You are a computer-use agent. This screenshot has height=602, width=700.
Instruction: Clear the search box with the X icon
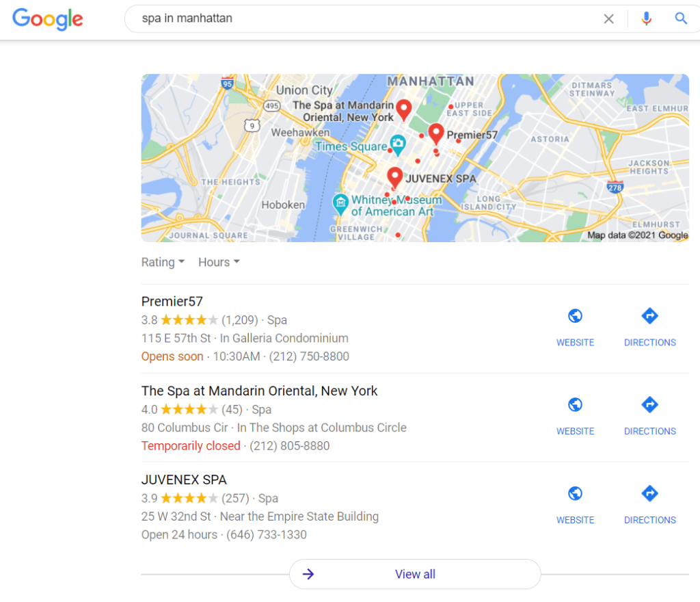pyautogui.click(x=608, y=18)
